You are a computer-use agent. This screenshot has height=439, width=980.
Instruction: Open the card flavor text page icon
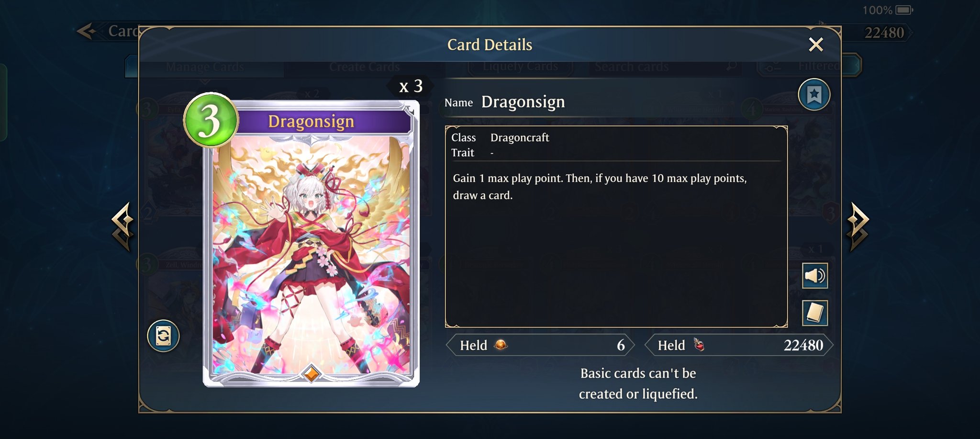click(815, 313)
